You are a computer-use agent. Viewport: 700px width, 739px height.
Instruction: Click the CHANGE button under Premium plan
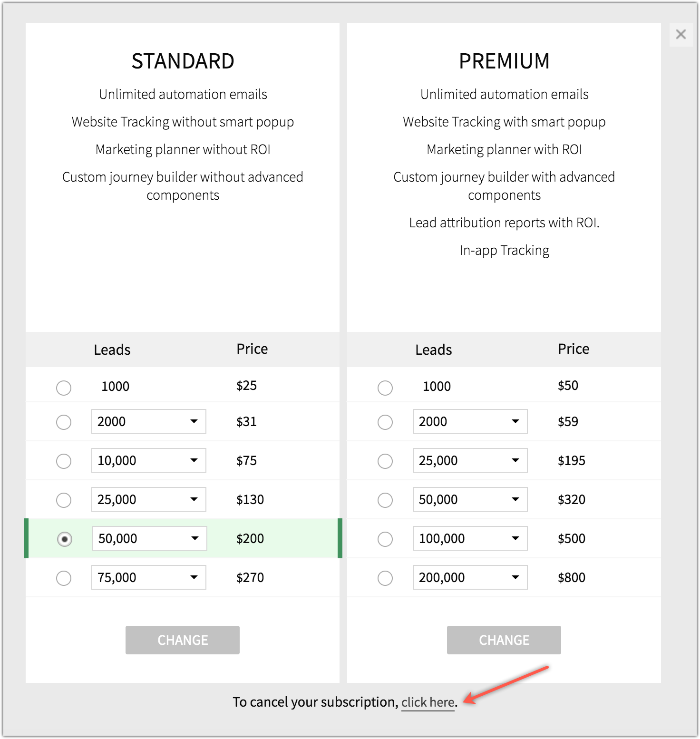click(x=504, y=640)
